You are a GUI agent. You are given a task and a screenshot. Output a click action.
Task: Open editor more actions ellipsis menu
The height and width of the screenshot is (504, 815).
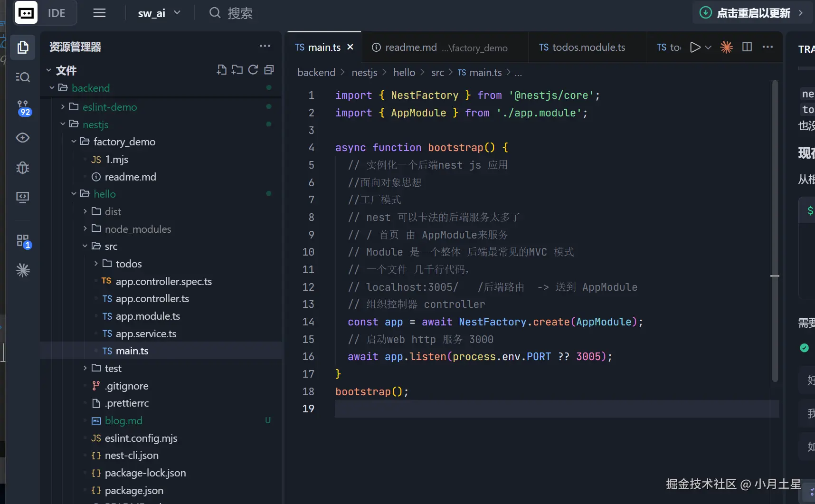click(768, 47)
